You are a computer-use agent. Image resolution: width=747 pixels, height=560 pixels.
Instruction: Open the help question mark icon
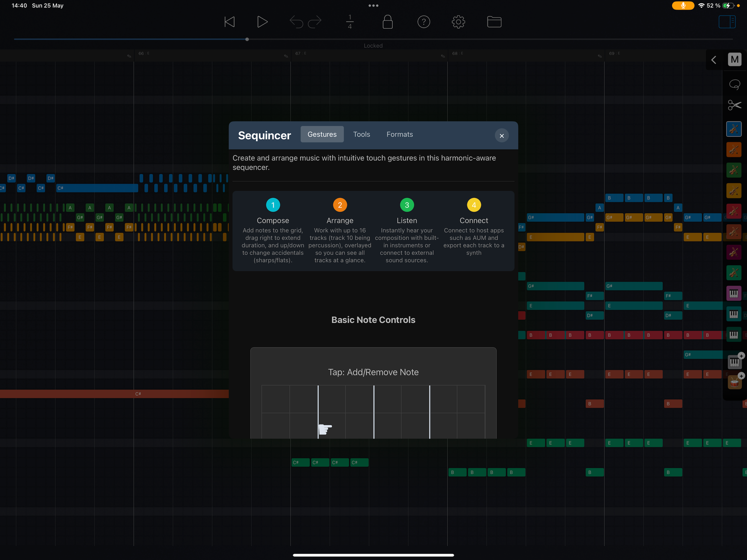pos(424,22)
